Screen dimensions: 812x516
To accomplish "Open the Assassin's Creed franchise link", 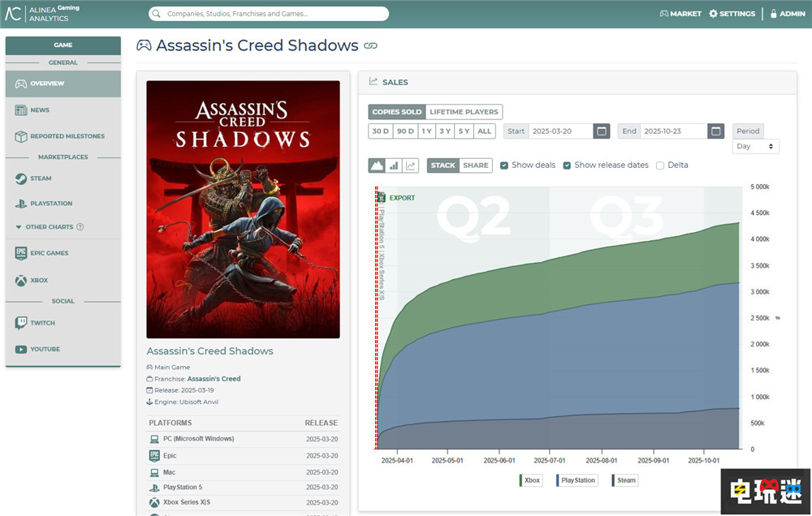I will pos(214,379).
